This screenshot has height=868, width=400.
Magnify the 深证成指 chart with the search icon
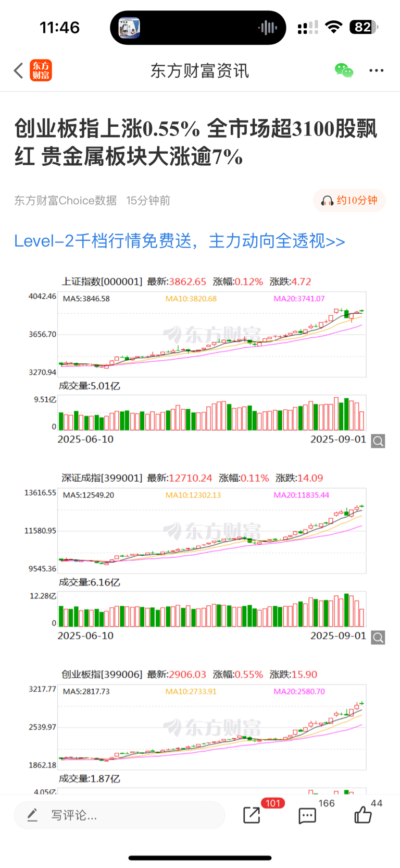coord(378,637)
